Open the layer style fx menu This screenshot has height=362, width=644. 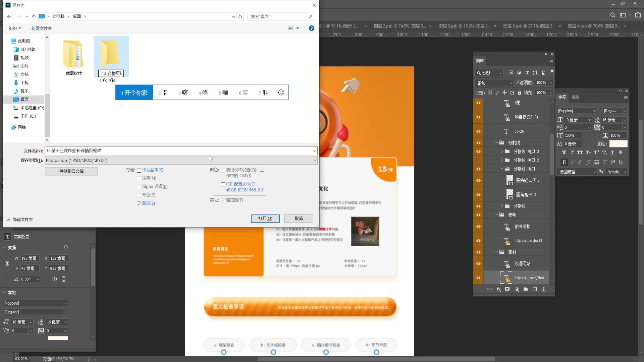pyautogui.click(x=499, y=289)
